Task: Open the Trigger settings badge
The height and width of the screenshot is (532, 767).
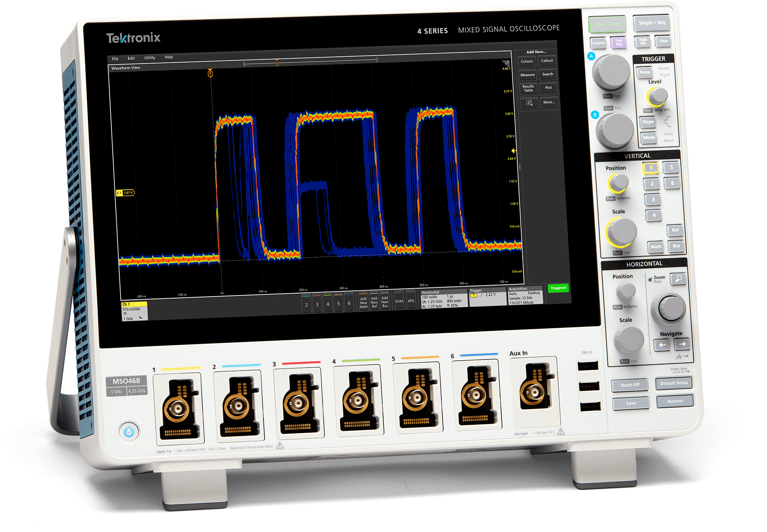Action: [x=487, y=297]
